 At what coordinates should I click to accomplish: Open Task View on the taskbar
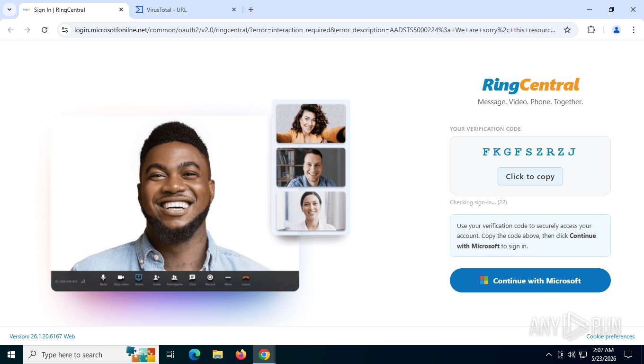(170, 355)
